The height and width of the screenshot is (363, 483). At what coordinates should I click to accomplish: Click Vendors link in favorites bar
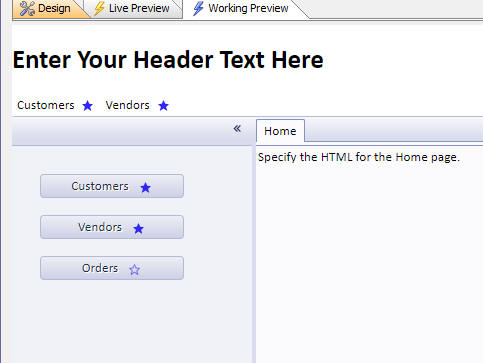(127, 105)
